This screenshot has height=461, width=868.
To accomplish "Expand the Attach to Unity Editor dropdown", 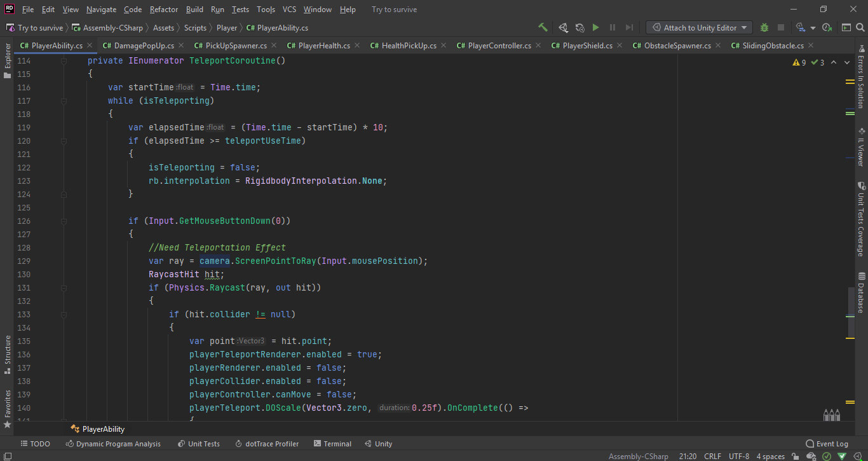I will pos(744,28).
